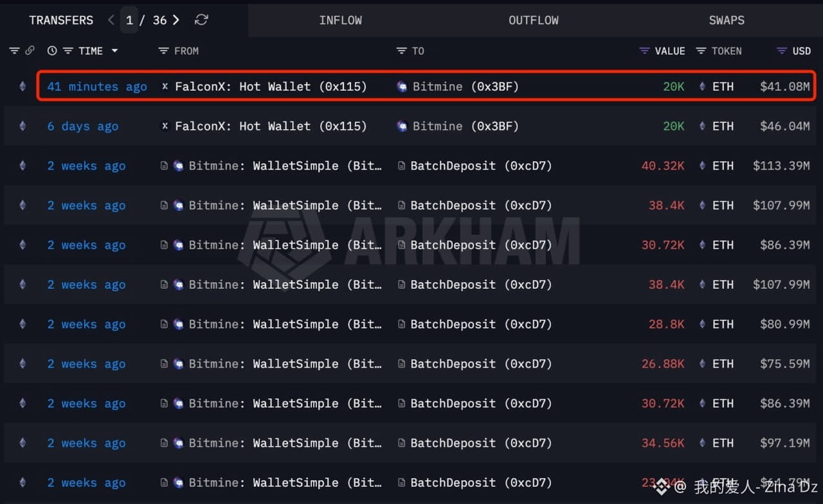Click the FalconX logo in the 41 minutes ago row
The image size is (823, 504).
[x=165, y=86]
